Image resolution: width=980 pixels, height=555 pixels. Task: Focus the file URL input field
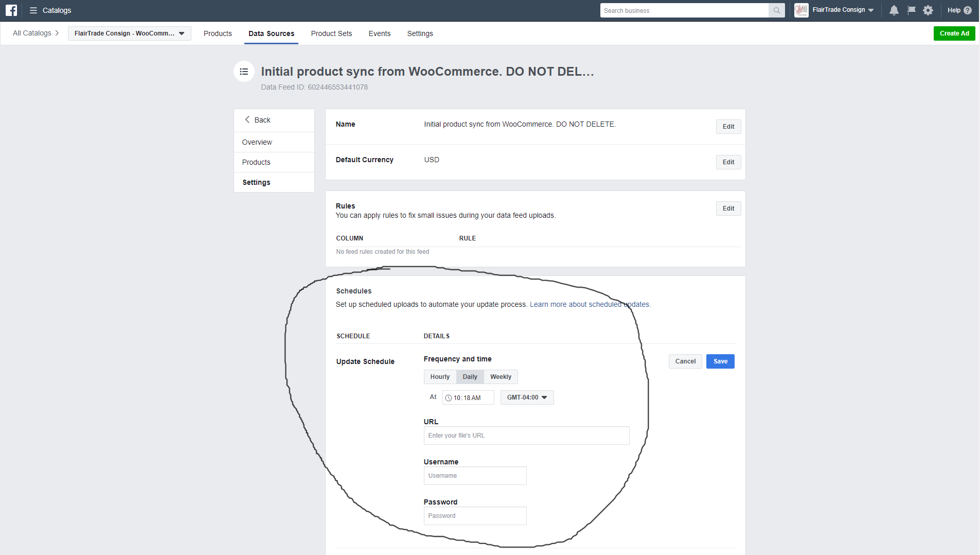[x=526, y=436]
